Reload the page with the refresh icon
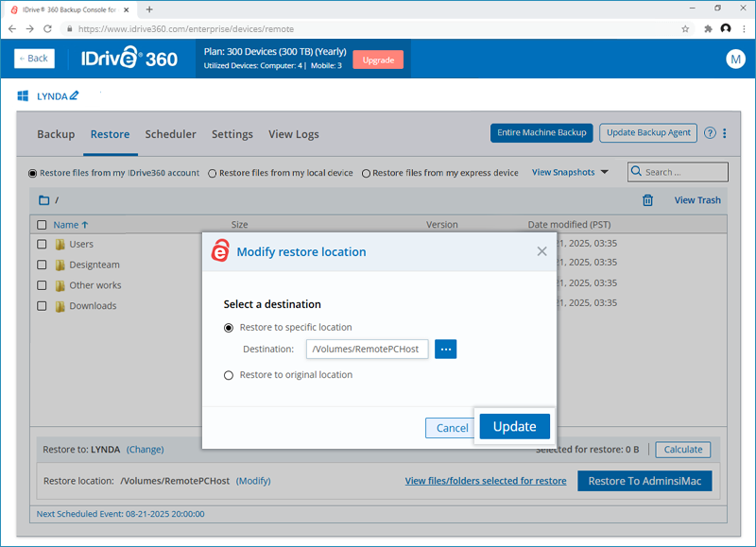Screen dimensions: 756x547 coord(47,29)
